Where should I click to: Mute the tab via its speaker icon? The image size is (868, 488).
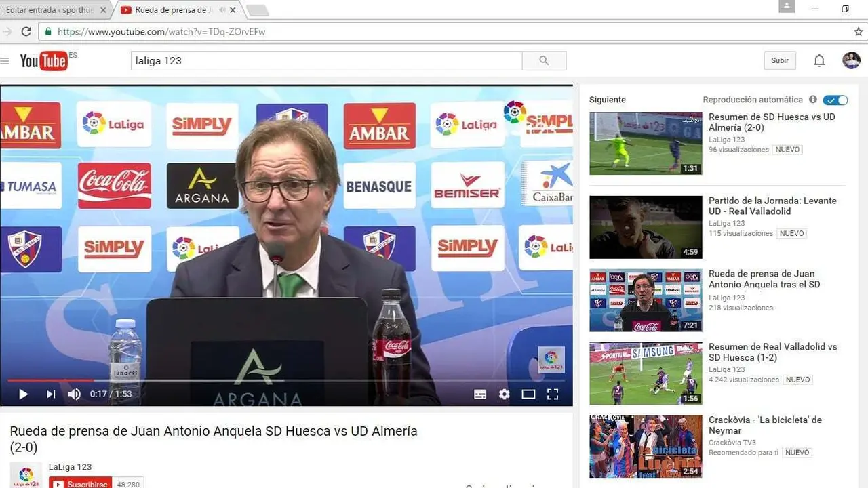(x=222, y=10)
